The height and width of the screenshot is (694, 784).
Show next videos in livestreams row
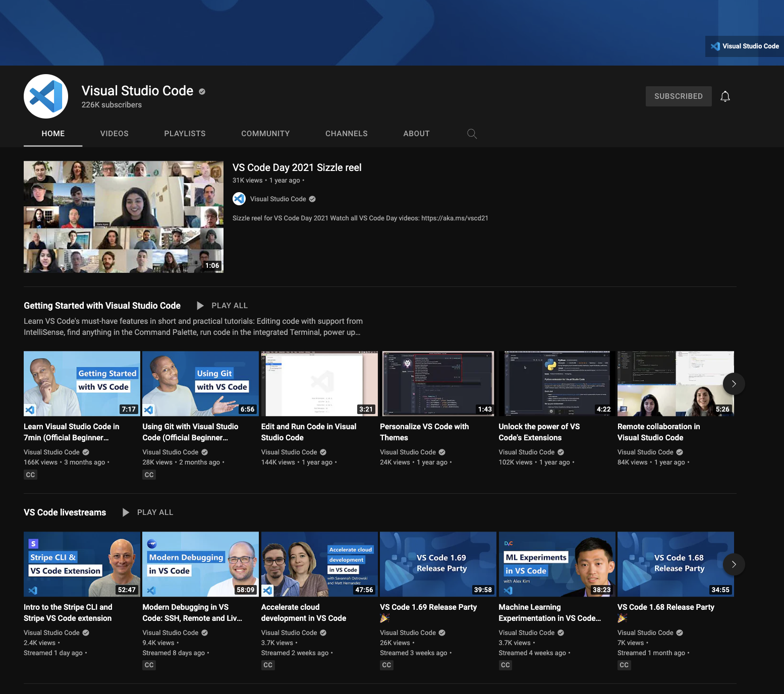click(734, 564)
